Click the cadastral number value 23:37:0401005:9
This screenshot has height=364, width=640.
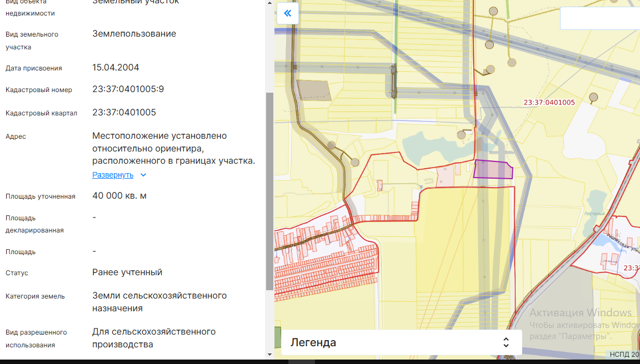pos(128,89)
